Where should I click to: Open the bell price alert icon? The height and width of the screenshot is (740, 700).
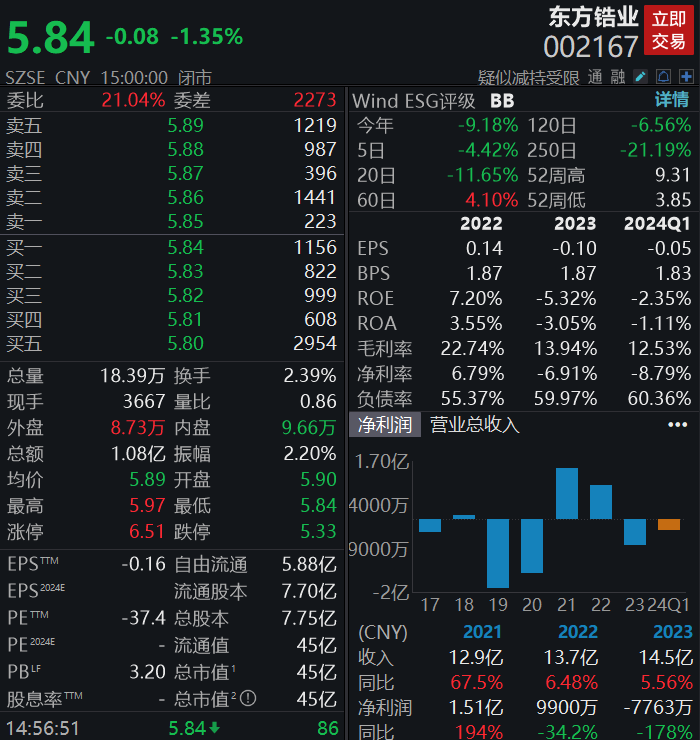(663, 76)
